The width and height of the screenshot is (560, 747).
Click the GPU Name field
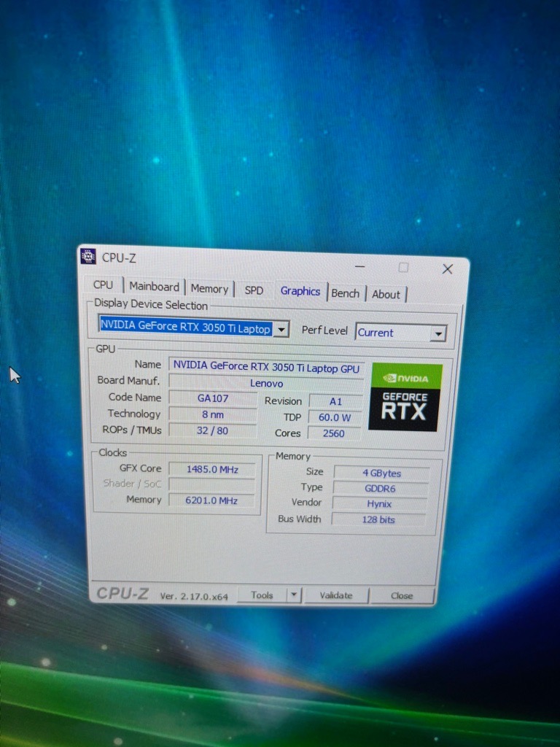point(266,367)
